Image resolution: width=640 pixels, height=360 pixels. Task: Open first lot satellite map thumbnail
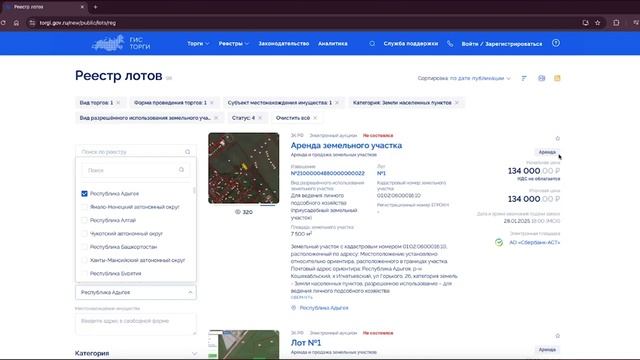click(244, 168)
